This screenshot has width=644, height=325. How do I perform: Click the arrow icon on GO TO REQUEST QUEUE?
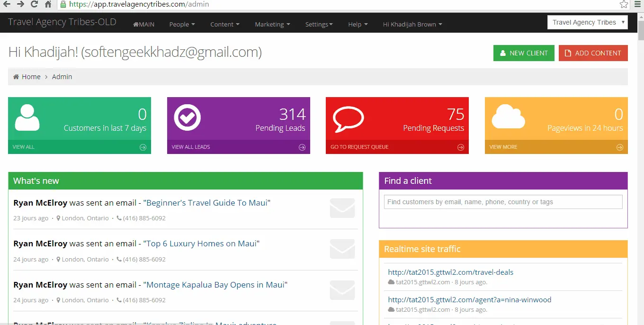[x=461, y=147]
